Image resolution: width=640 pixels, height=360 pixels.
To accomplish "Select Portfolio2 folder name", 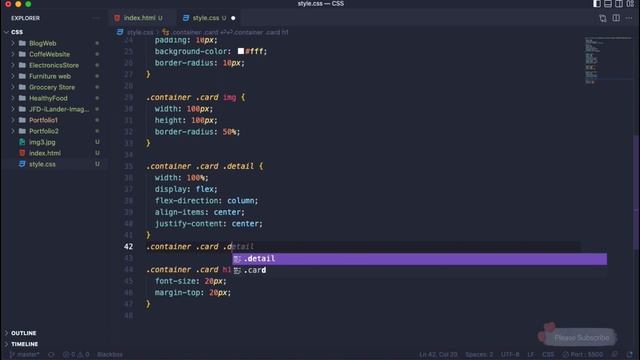I will click(x=44, y=131).
